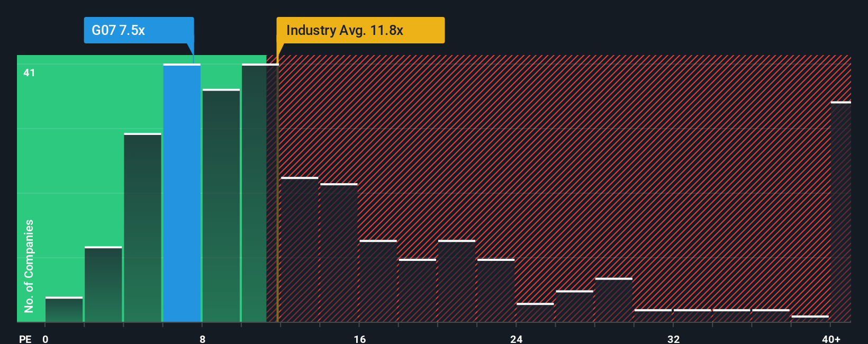Click the 'No. of Companies' axis label
868x344 pixels.
(29, 266)
